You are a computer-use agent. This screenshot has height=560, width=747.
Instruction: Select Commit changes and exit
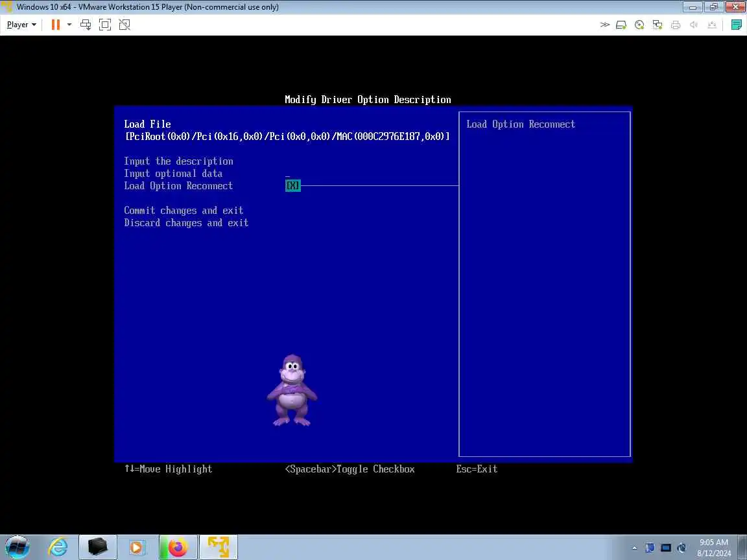[x=184, y=211]
